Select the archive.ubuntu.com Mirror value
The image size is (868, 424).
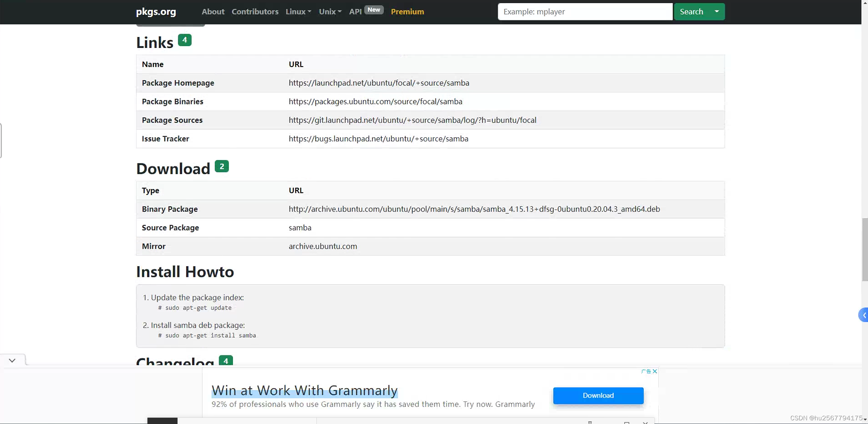click(x=323, y=246)
